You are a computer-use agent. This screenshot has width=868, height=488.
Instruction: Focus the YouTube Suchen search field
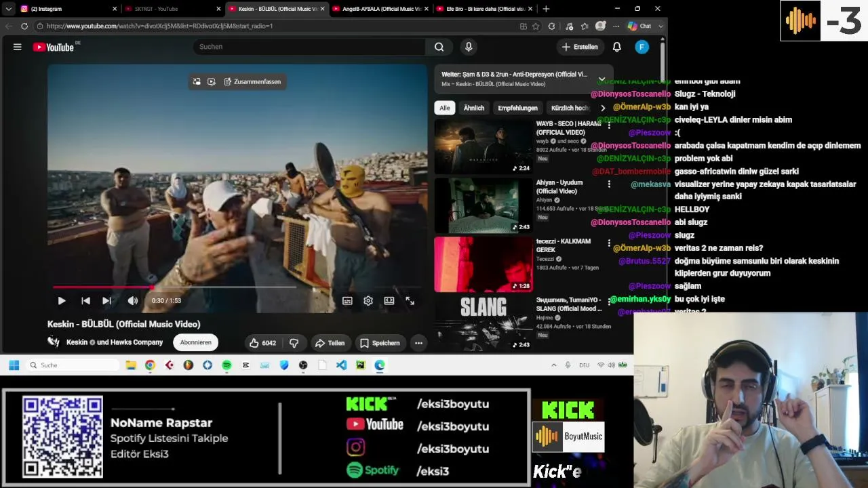point(309,47)
